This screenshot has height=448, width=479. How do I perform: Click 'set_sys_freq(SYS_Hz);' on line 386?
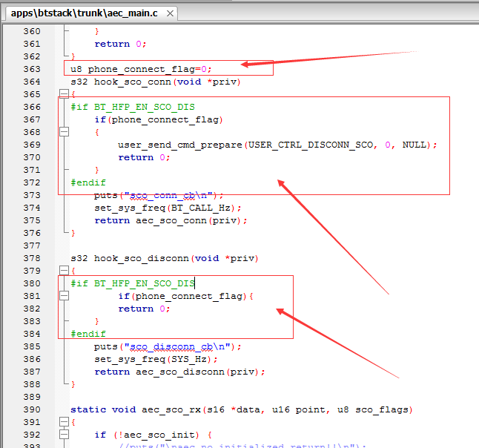click(x=156, y=360)
